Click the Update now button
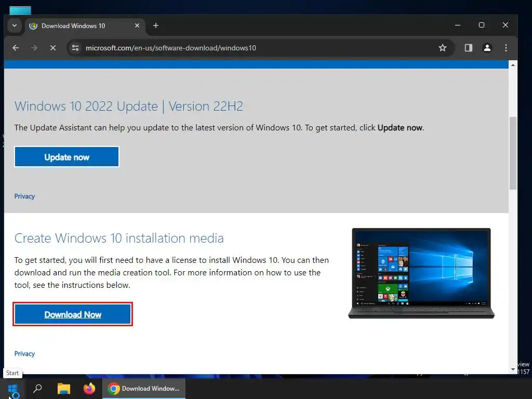The width and height of the screenshot is (532, 399). click(x=67, y=157)
